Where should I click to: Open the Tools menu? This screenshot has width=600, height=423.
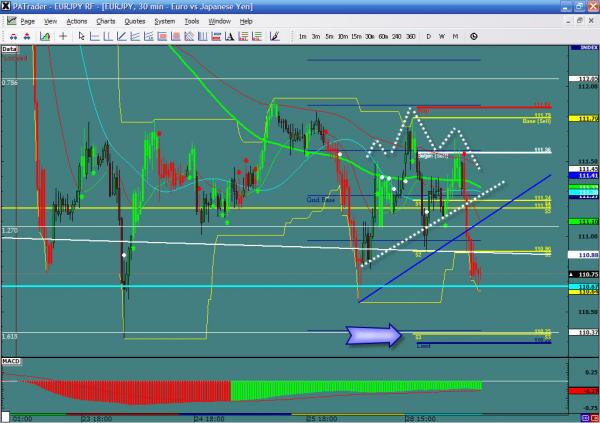coord(190,20)
